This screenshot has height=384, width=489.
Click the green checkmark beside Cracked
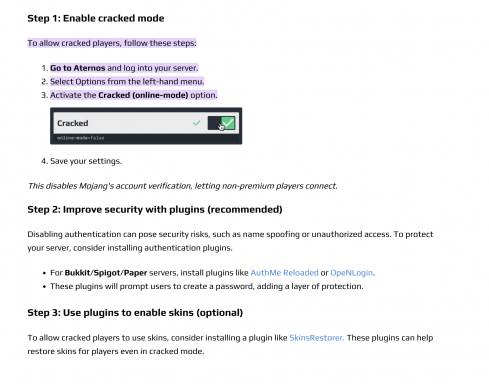pos(197,123)
